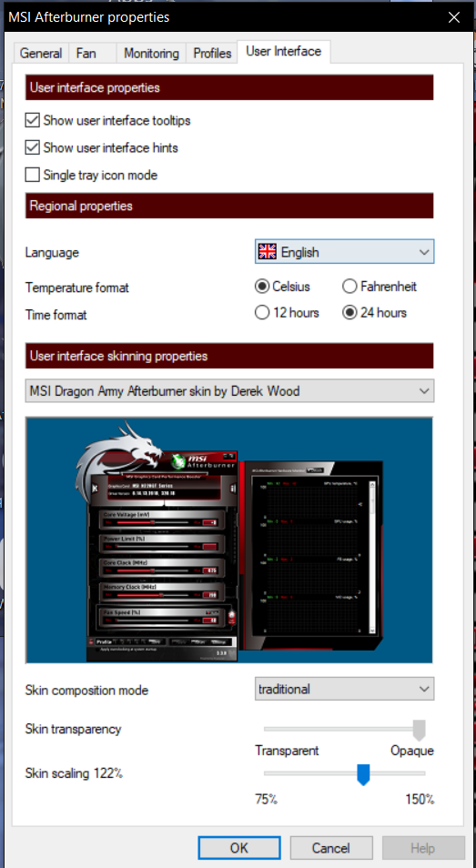Choose Fahrenheit temperature format
This screenshot has height=868, width=476.
pos(349,287)
